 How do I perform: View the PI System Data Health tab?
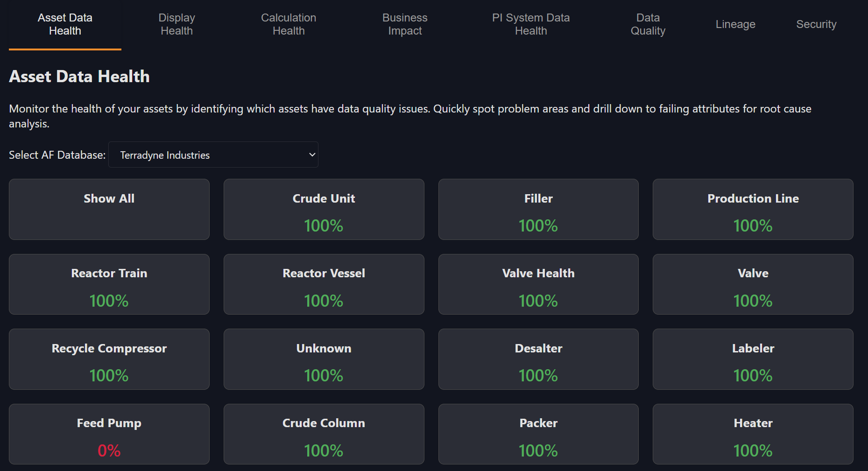(x=530, y=24)
